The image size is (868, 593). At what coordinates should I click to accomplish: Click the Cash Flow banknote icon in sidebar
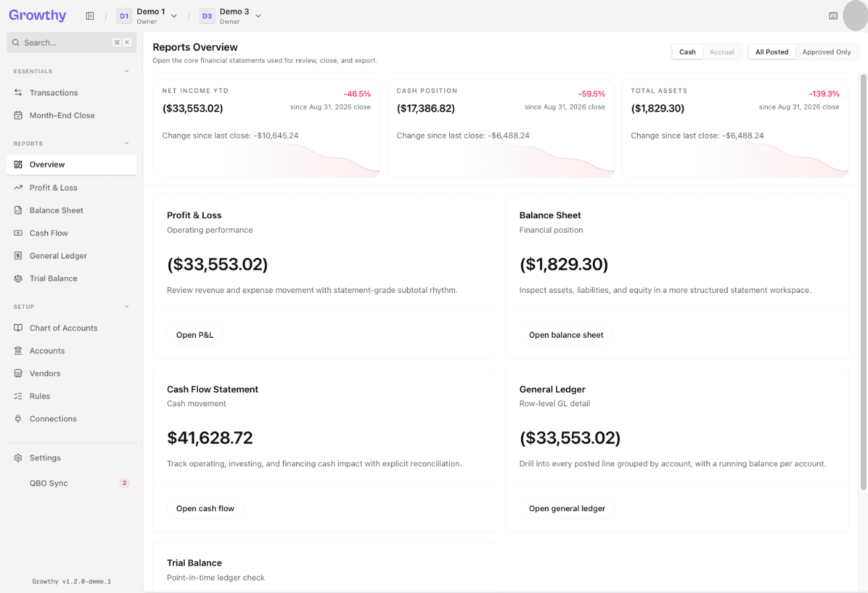click(18, 234)
